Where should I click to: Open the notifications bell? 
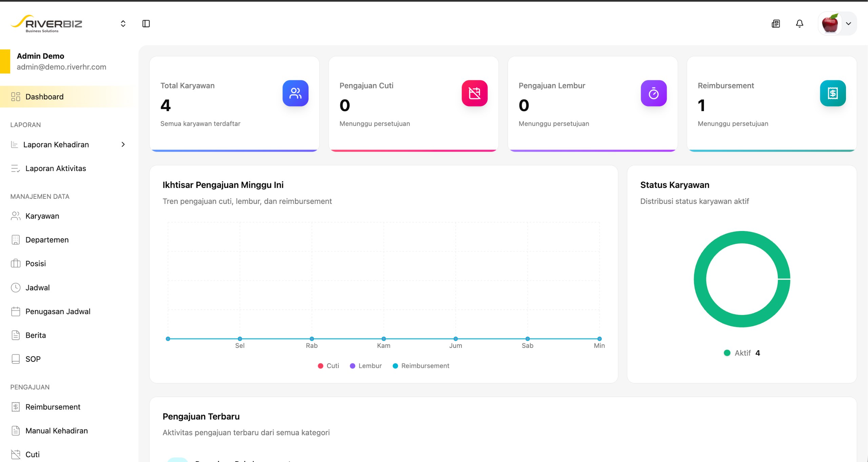pos(800,24)
